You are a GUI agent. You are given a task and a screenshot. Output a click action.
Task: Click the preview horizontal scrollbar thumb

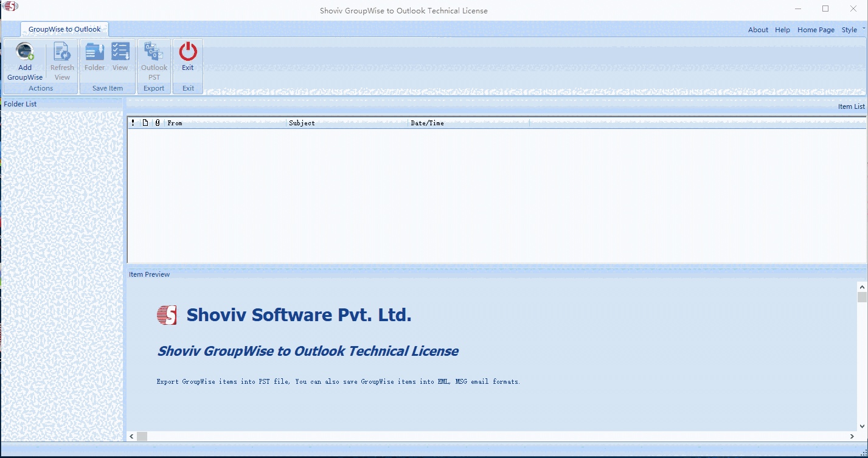142,436
